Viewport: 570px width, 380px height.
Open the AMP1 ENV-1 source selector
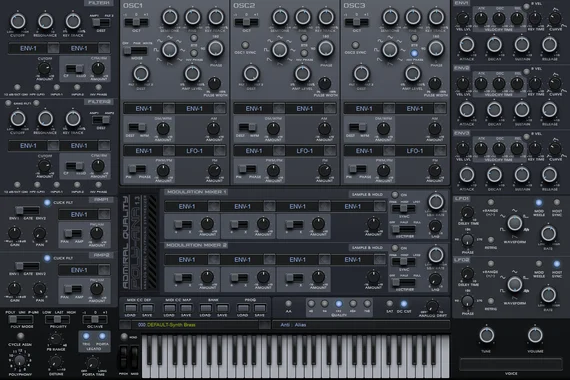[x=79, y=215]
